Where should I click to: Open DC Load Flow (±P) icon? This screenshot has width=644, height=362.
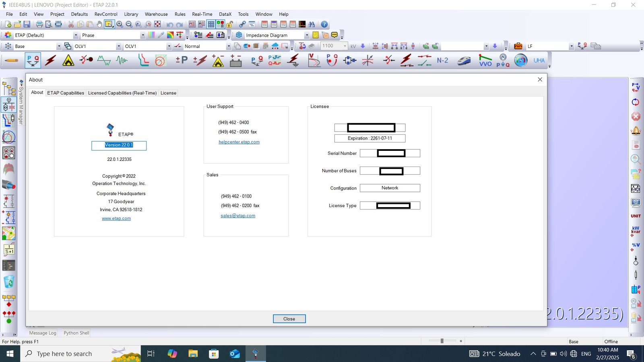182,60
